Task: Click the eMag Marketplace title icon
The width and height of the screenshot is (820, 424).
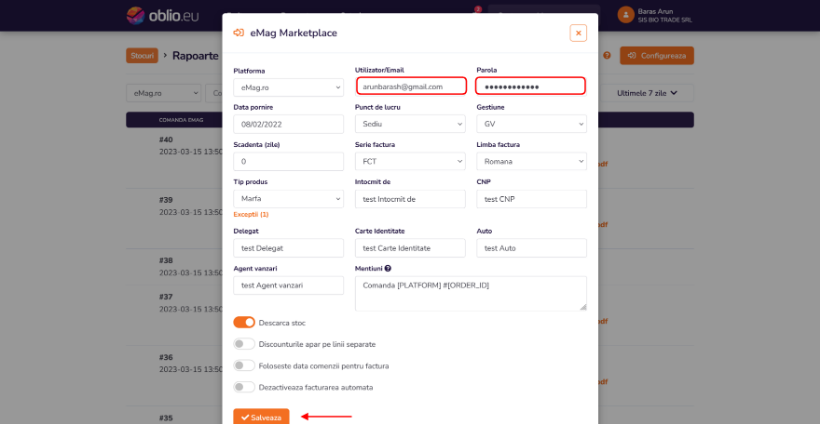Action: pos(238,33)
